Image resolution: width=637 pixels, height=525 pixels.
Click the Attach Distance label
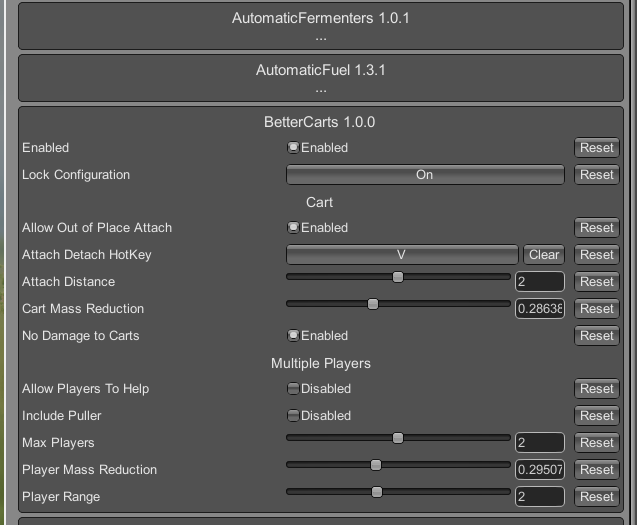(68, 281)
